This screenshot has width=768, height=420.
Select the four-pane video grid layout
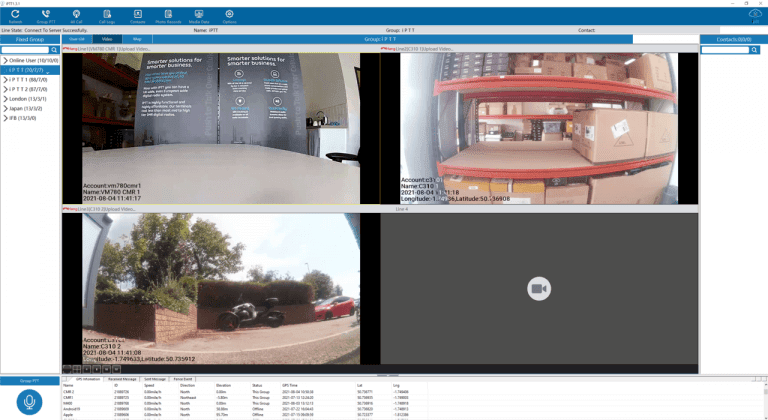77,369
